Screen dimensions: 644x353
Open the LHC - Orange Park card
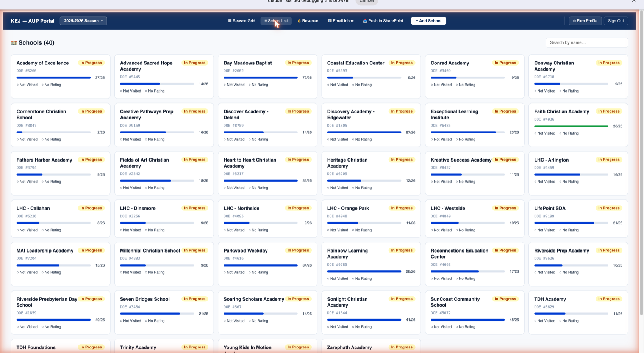pos(371,219)
